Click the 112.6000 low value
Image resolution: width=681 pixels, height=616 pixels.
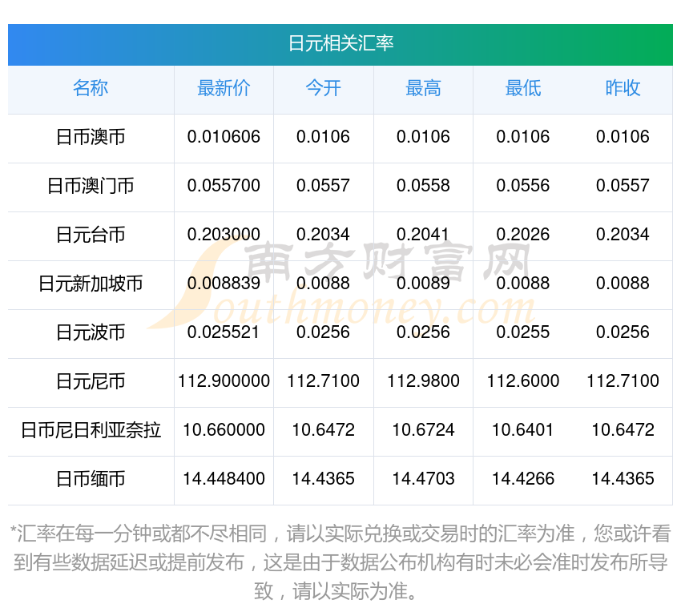pyautogui.click(x=523, y=381)
